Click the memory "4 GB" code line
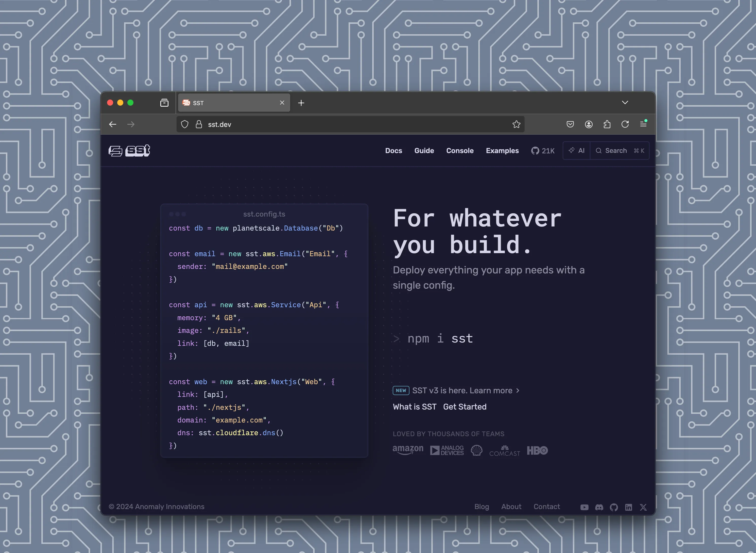Screen dimensions: 756x553 click(x=209, y=318)
